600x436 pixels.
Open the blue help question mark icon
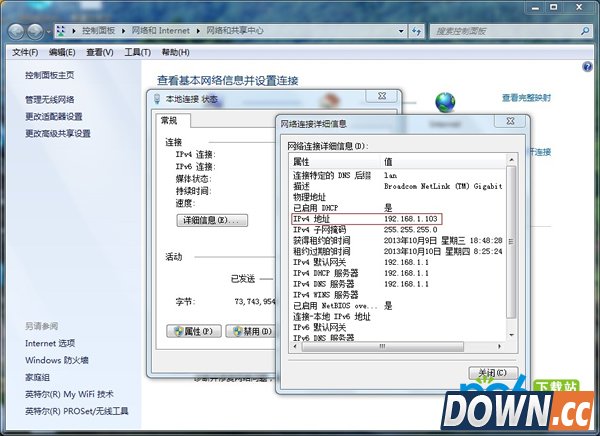(x=587, y=67)
